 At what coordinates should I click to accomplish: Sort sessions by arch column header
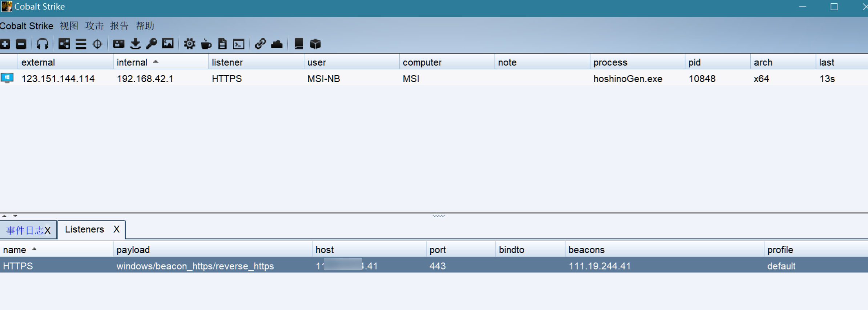[x=783, y=62]
